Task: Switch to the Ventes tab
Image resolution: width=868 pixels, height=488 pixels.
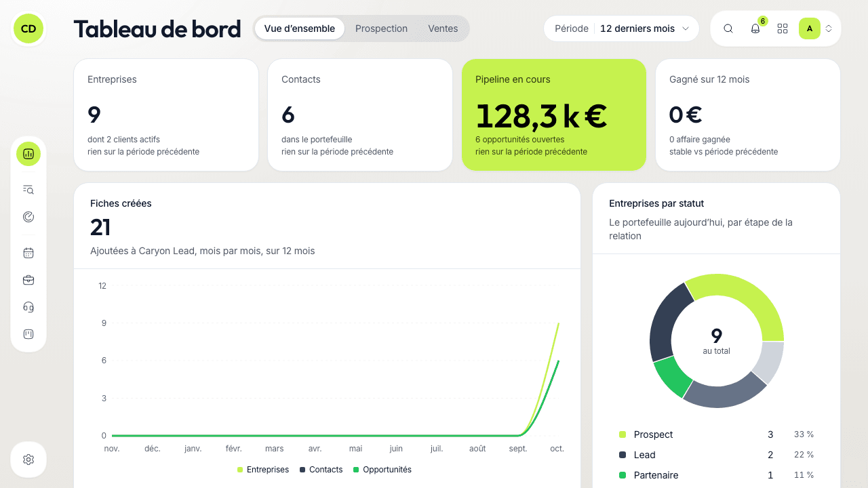Action: click(x=443, y=28)
